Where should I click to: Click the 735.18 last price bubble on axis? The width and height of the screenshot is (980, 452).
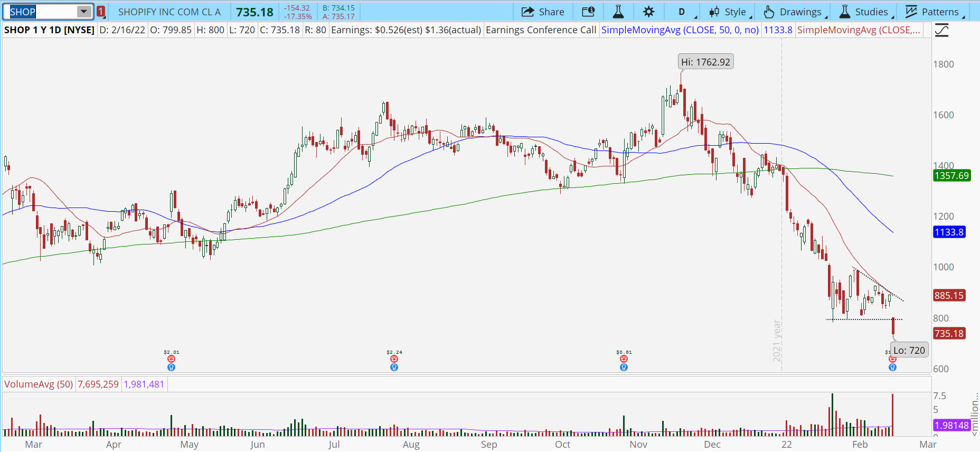[949, 334]
